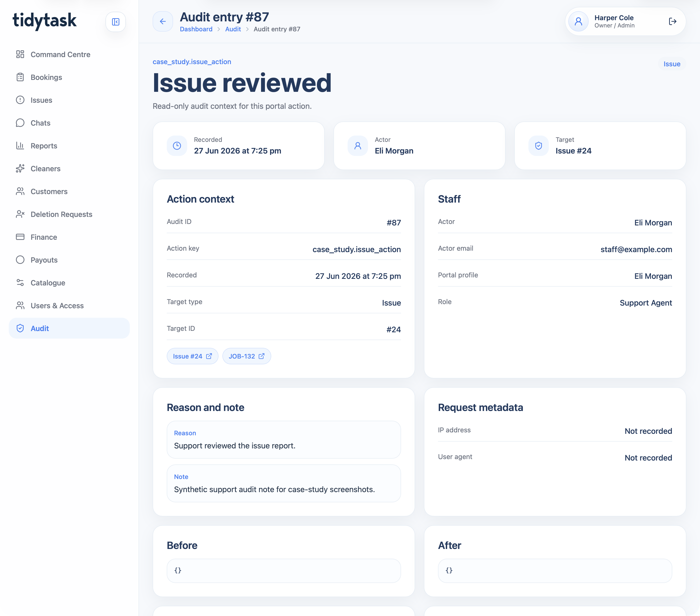This screenshot has height=616, width=700.
Task: Click the Portal profile value Eli Morgan
Action: (x=653, y=276)
